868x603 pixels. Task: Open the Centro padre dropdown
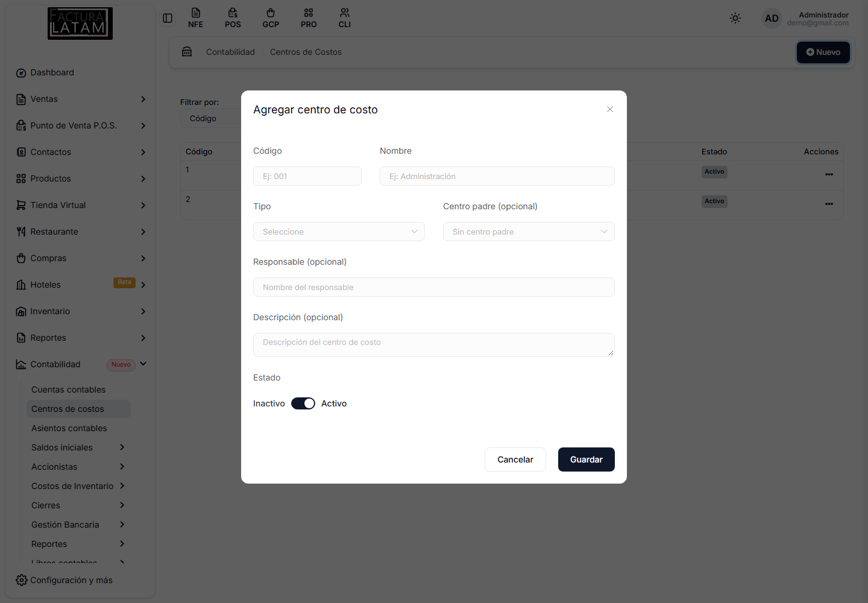click(529, 232)
